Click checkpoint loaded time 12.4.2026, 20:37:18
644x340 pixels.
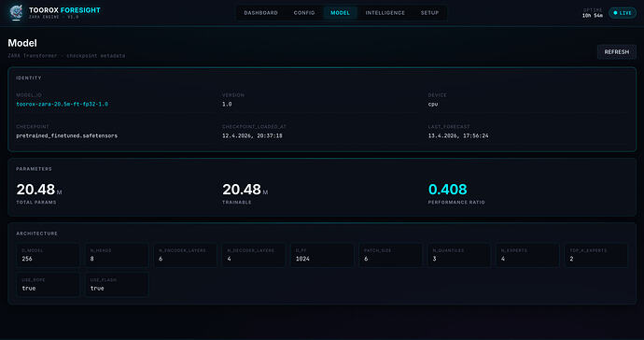[x=252, y=135]
